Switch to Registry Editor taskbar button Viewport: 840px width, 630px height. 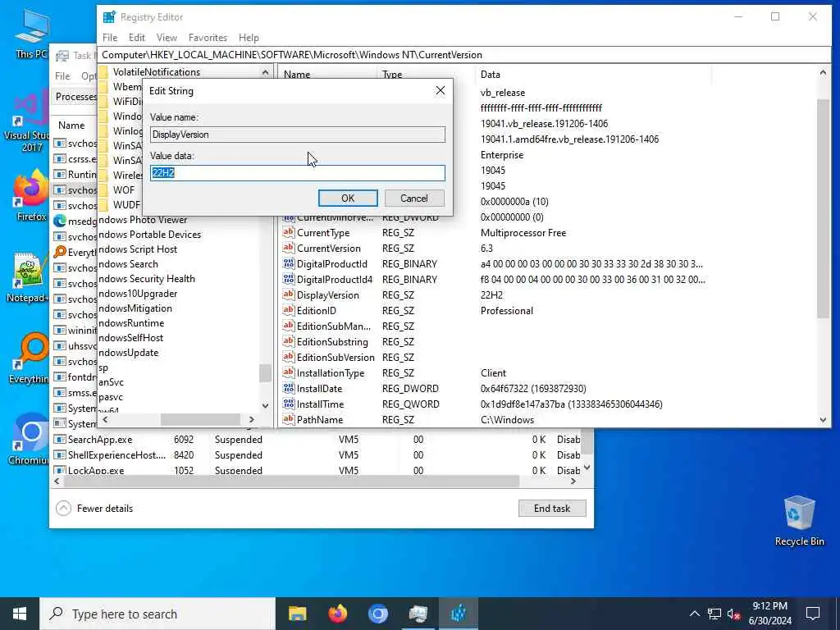coord(458,614)
